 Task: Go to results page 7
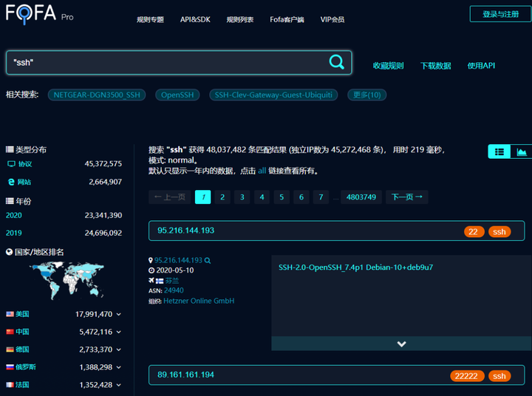pos(321,197)
